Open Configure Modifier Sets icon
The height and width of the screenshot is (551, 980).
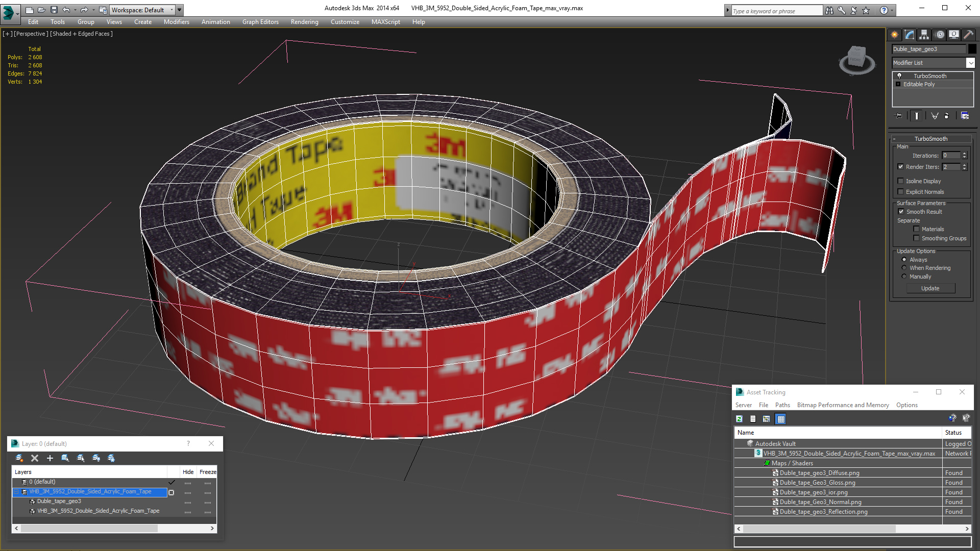click(x=965, y=116)
